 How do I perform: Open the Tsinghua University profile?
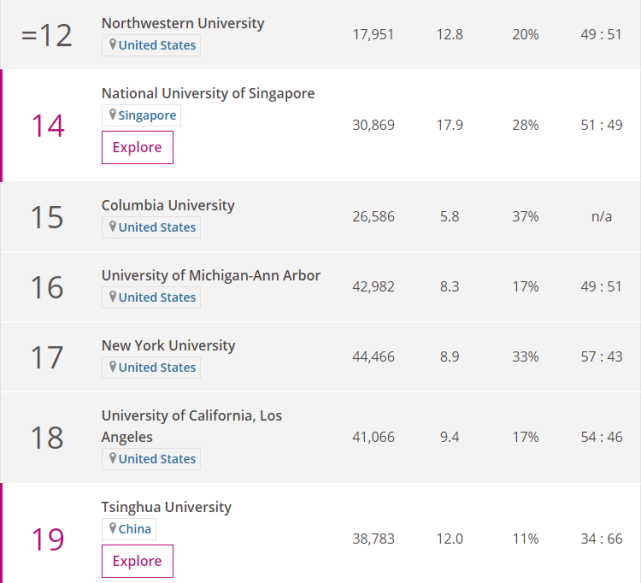coord(166,507)
